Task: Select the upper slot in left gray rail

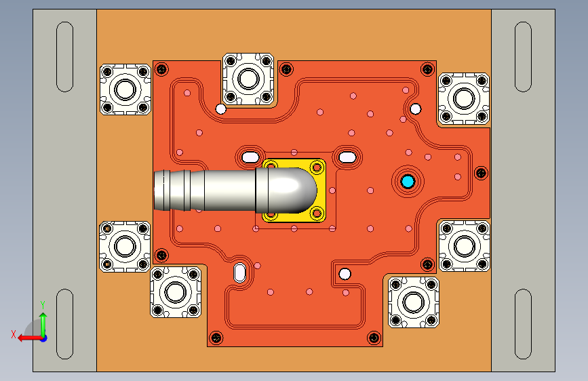Action: point(65,57)
